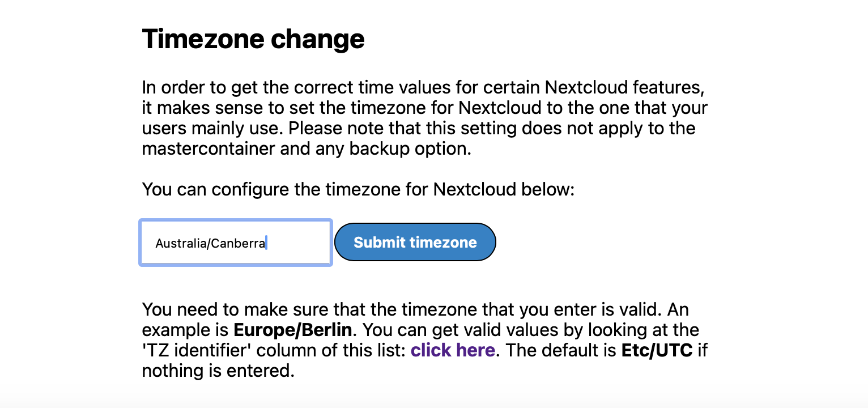
Task: Click the 'You can configure the timezone' sentence
Action: click(358, 189)
